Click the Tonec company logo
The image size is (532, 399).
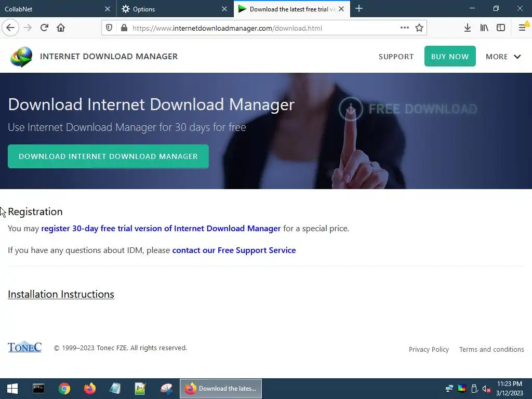click(x=25, y=347)
